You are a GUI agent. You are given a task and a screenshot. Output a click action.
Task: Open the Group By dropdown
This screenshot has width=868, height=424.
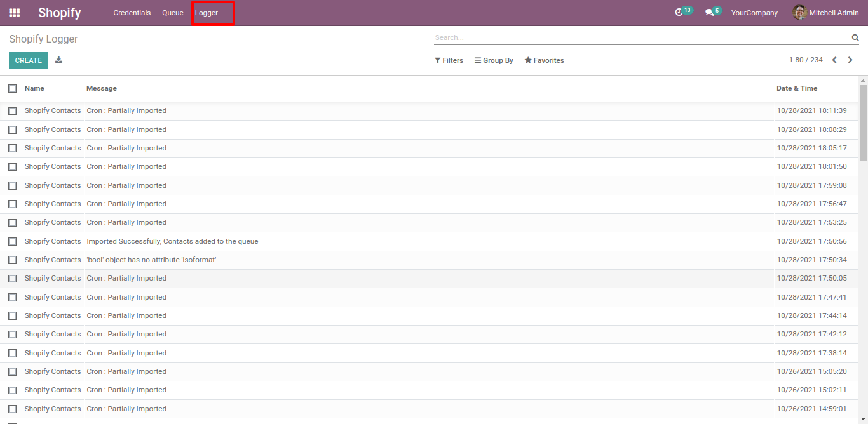[494, 60]
